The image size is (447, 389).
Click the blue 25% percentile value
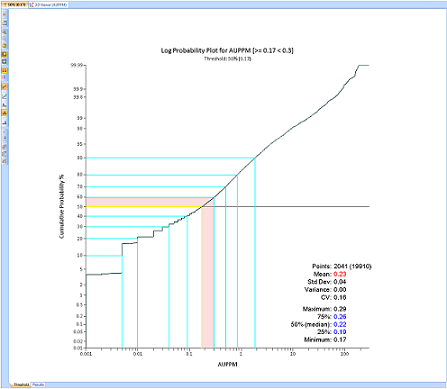(x=340, y=332)
